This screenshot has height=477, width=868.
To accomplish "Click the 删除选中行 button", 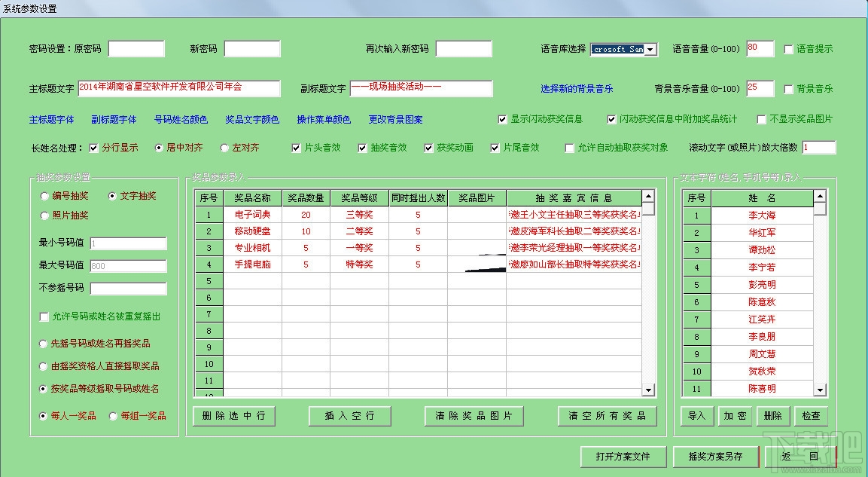I will pyautogui.click(x=233, y=416).
